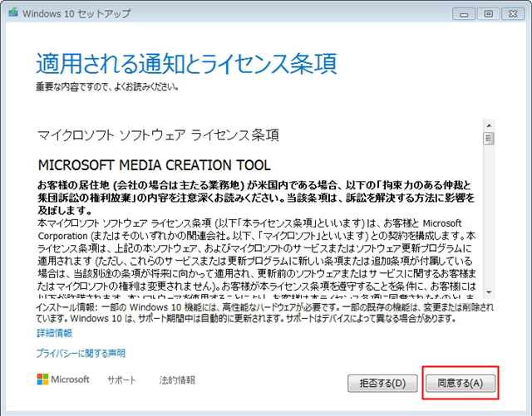
Task: Open the サポート link
Action: (x=121, y=380)
